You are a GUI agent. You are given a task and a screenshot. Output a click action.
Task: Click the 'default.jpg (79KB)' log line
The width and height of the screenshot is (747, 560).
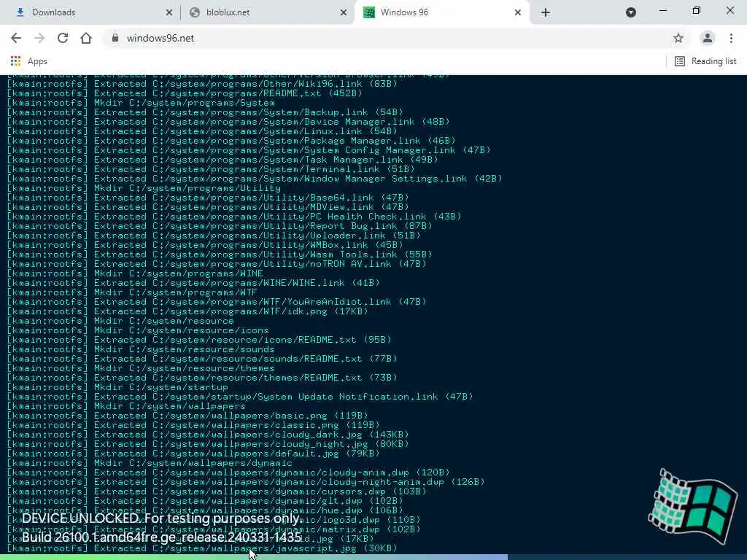point(193,454)
